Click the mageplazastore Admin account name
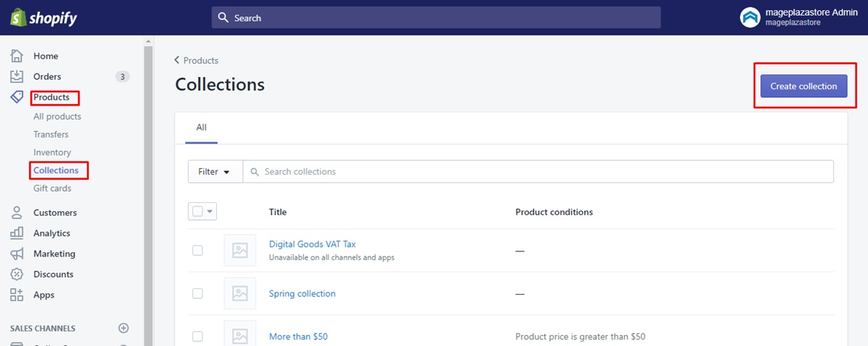 pyautogui.click(x=812, y=12)
